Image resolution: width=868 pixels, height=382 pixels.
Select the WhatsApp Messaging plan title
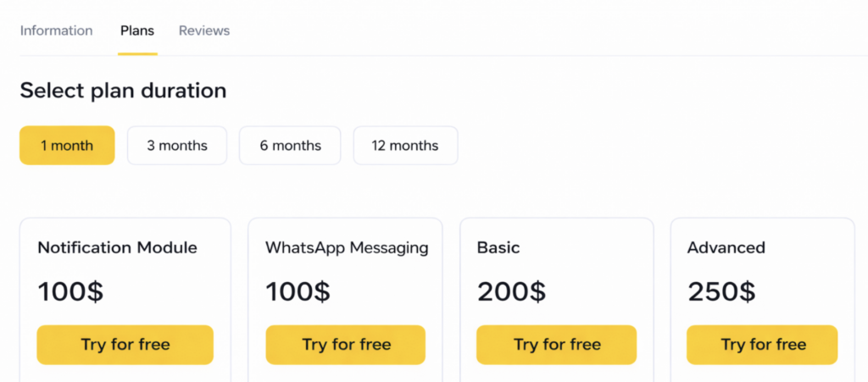tap(347, 248)
